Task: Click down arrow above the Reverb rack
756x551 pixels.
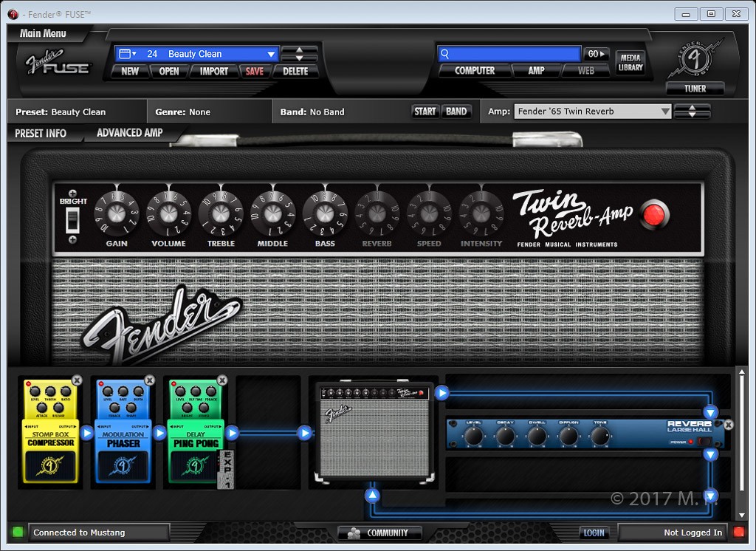Action: [710, 412]
